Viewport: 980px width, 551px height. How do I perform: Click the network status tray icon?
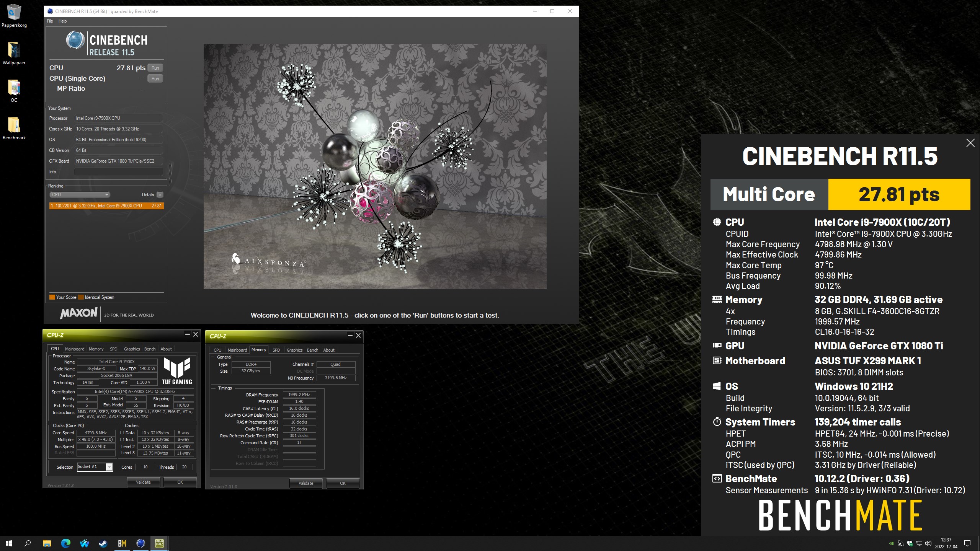919,543
